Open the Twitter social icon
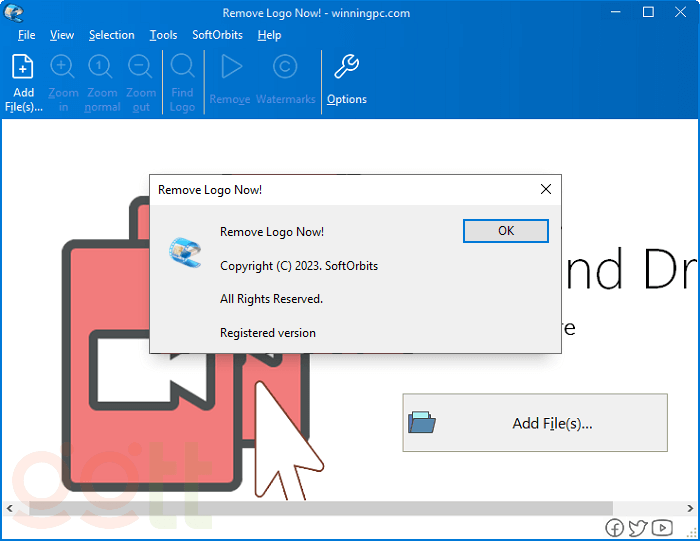 click(638, 528)
